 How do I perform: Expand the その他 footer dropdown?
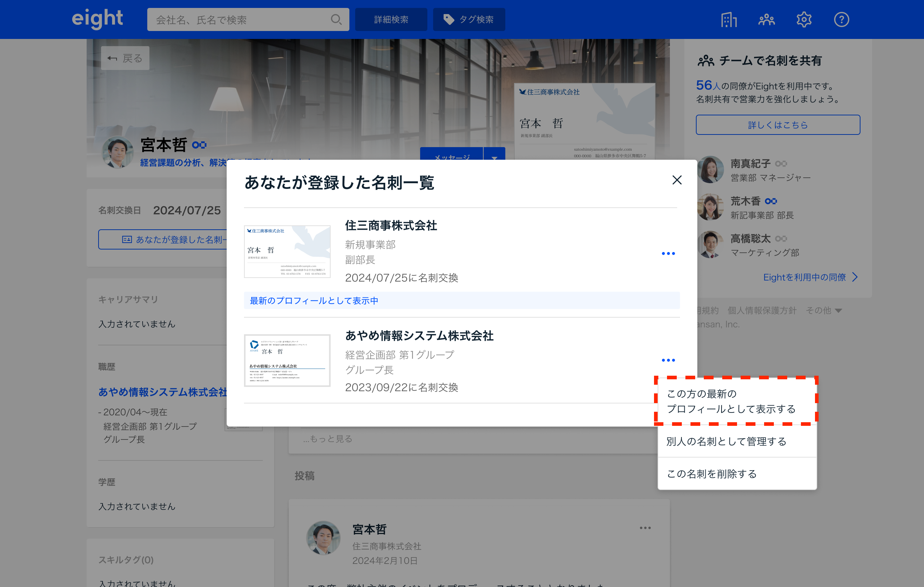[x=824, y=310]
